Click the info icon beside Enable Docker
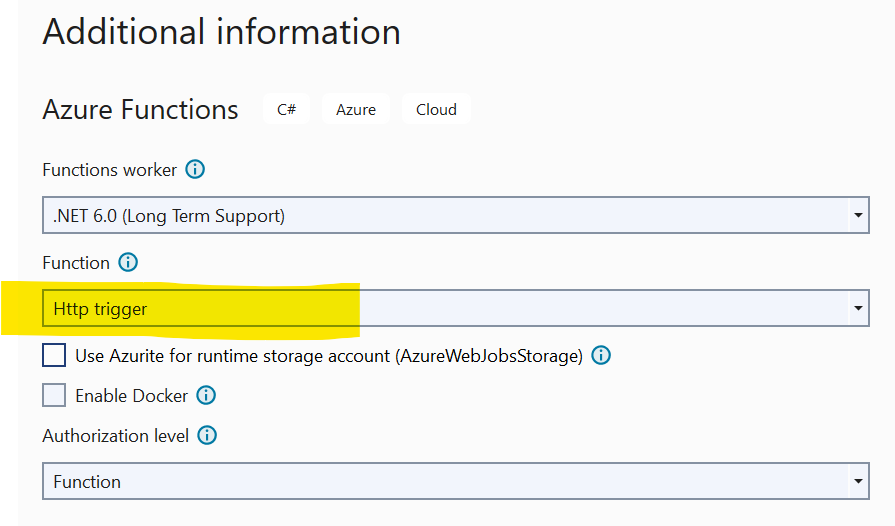895x526 pixels. point(206,396)
